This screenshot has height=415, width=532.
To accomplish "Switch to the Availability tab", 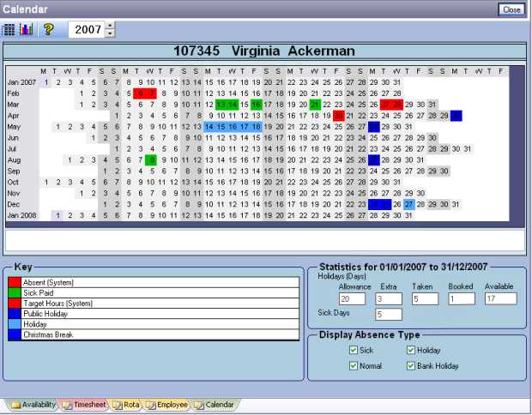I will (x=33, y=404).
